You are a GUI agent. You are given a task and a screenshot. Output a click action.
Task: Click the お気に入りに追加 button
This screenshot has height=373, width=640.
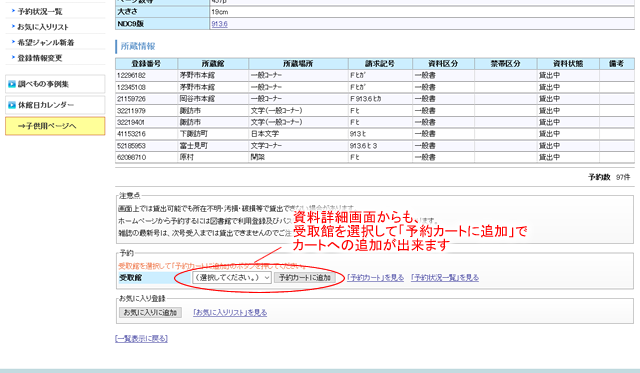coord(150,313)
